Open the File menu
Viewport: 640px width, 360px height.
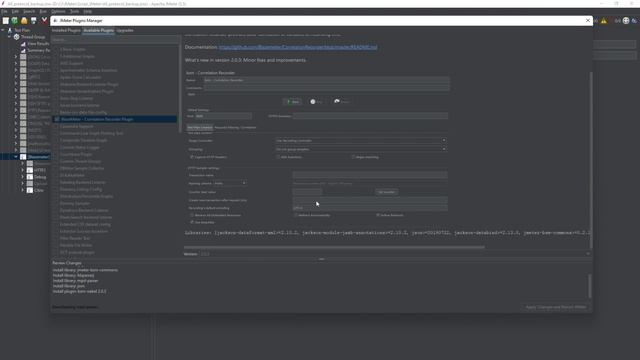[4, 11]
